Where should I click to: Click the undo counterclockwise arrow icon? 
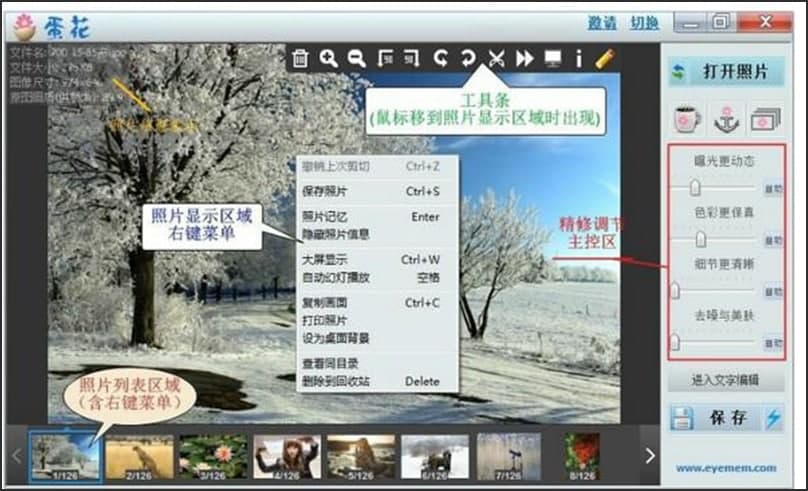click(440, 59)
